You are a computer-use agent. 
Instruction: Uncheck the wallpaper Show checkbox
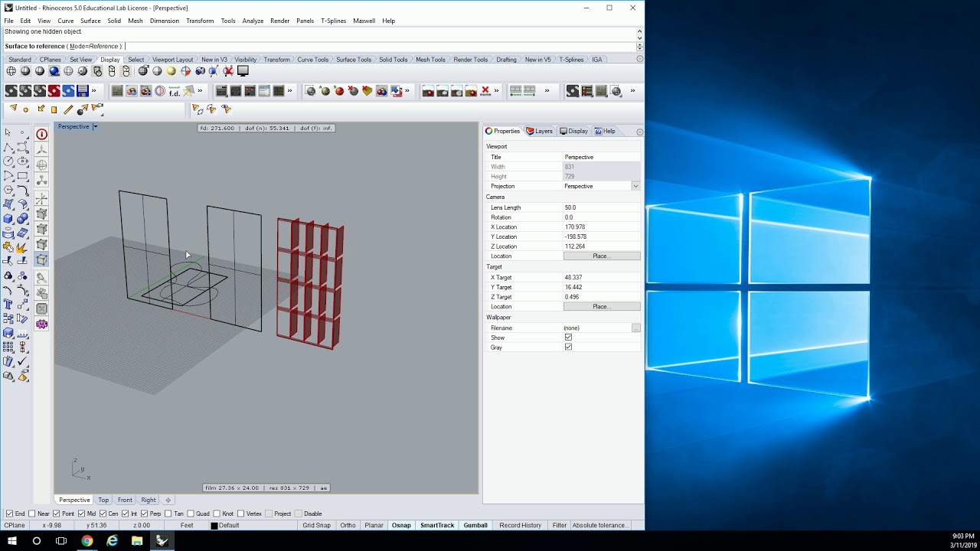[568, 337]
